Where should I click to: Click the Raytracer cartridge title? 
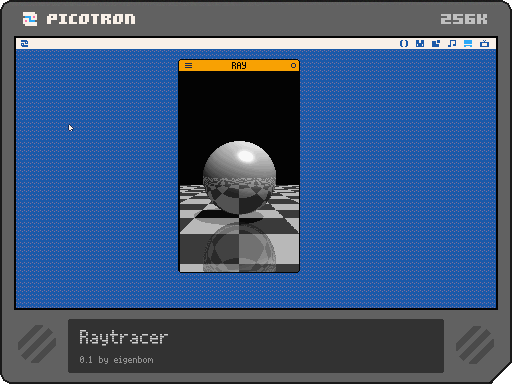click(x=124, y=337)
